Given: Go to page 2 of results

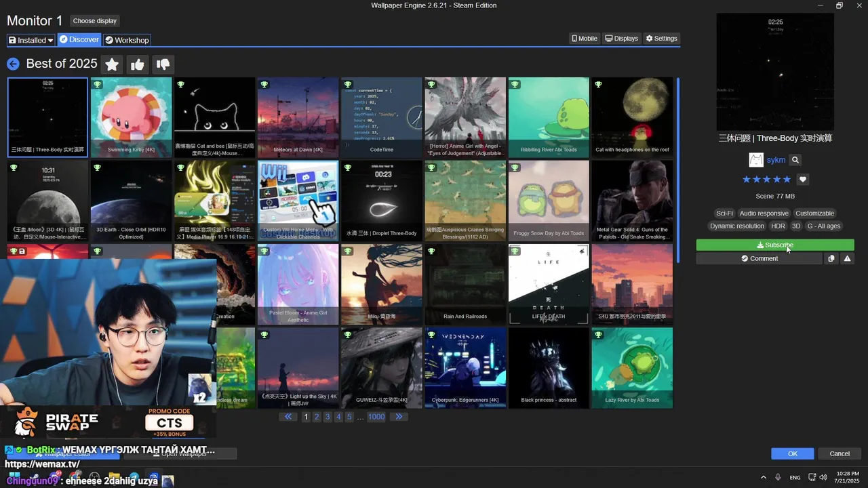Looking at the screenshot, I should click(x=317, y=417).
